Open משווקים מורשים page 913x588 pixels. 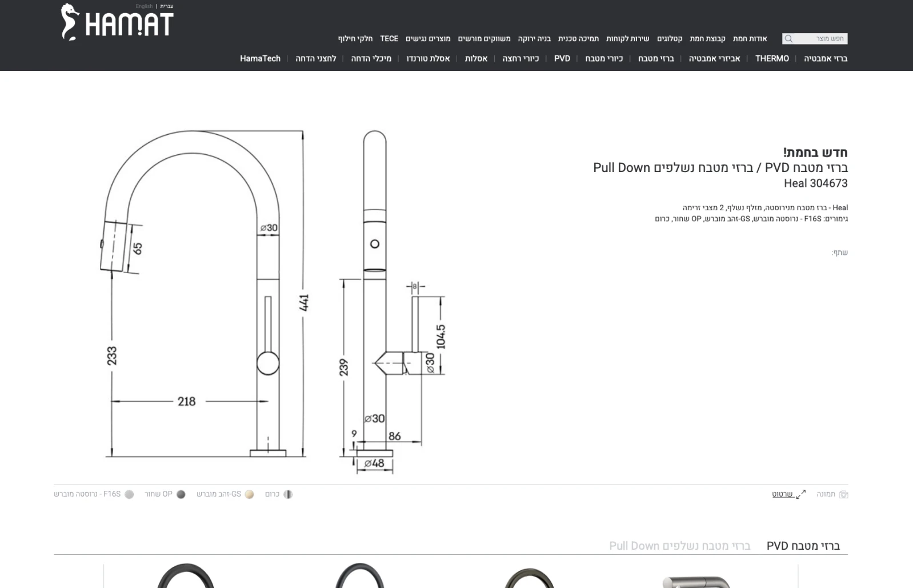484,39
